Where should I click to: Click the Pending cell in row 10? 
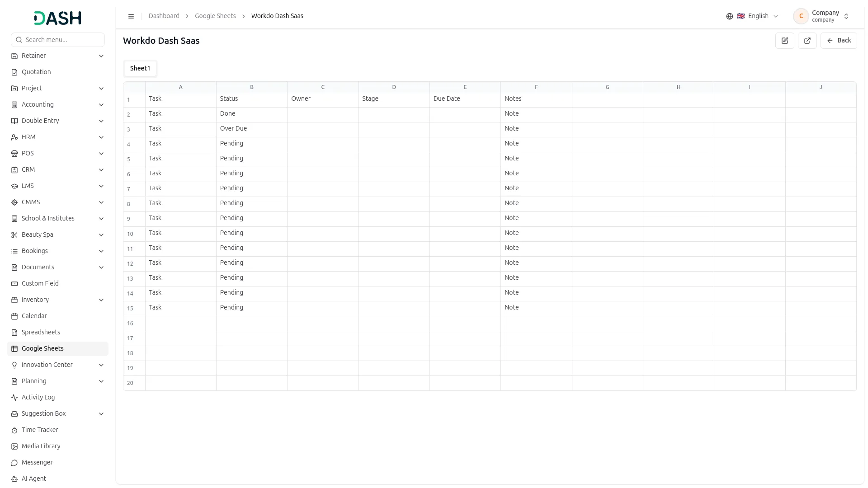click(x=252, y=233)
